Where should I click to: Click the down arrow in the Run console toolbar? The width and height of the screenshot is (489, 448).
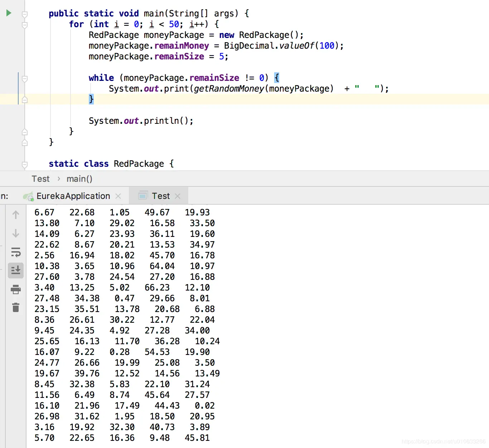pyautogui.click(x=16, y=234)
